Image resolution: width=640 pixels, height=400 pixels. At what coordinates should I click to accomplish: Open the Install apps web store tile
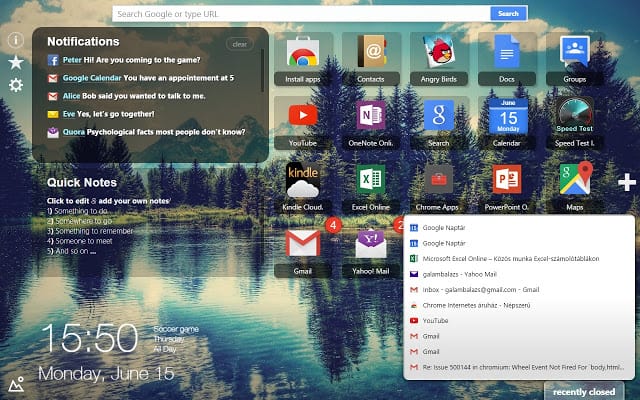(303, 59)
